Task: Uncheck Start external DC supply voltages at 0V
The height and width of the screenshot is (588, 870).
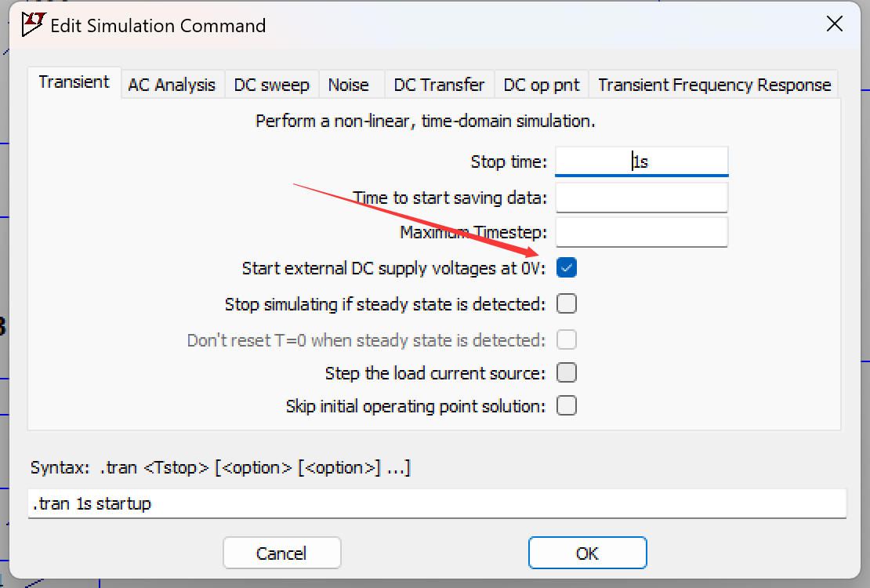Action: tap(567, 268)
